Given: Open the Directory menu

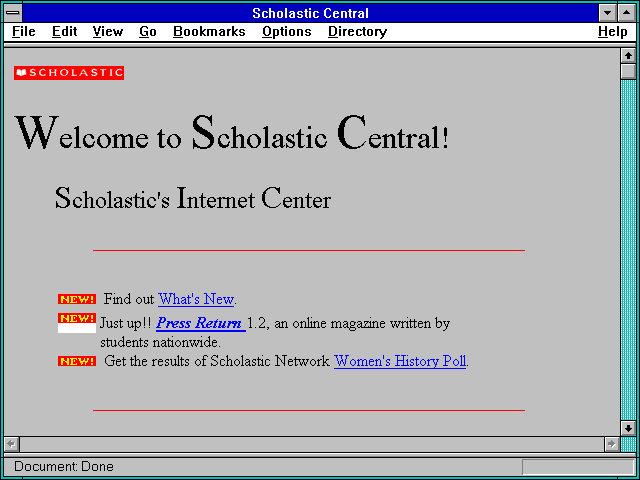Looking at the screenshot, I should (x=357, y=32).
